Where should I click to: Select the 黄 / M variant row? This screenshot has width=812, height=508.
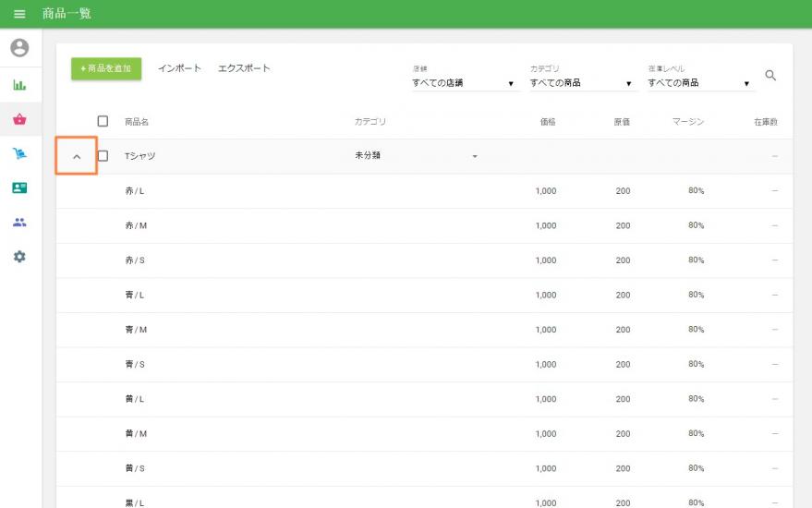click(425, 434)
